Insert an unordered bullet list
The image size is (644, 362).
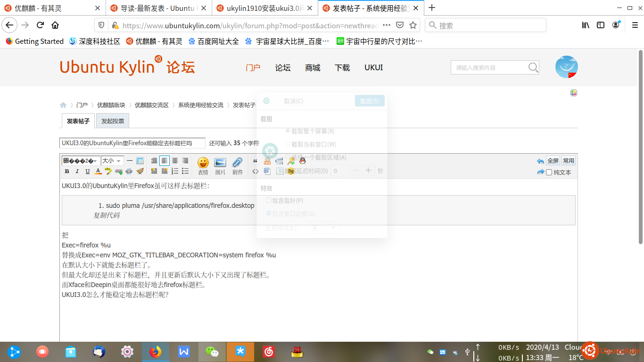(185, 172)
